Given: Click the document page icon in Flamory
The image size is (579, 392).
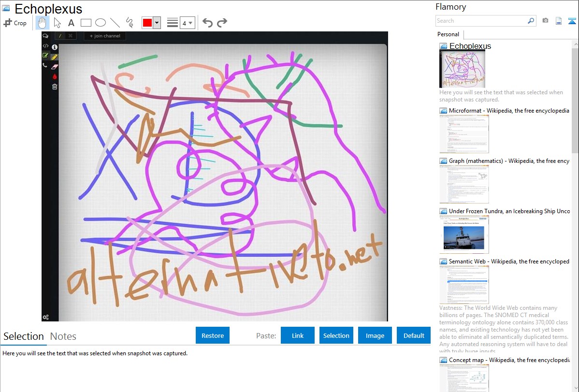Looking at the screenshot, I should coord(559,21).
